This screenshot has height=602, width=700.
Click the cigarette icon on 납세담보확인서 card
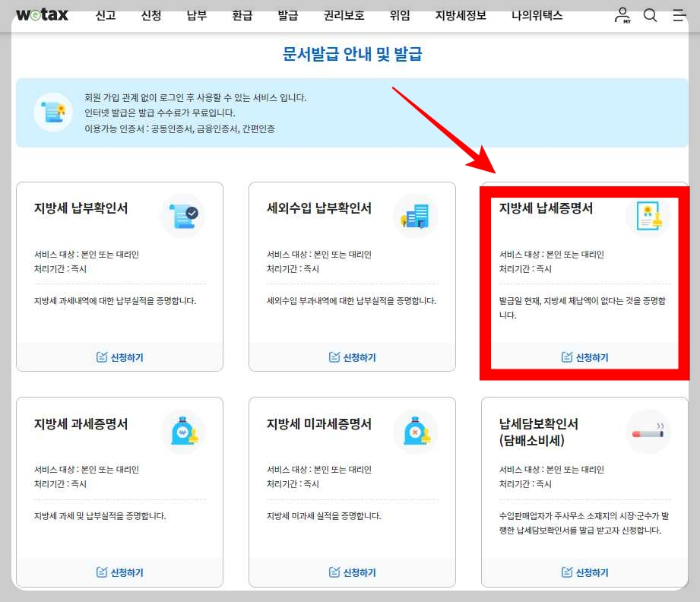click(x=648, y=429)
